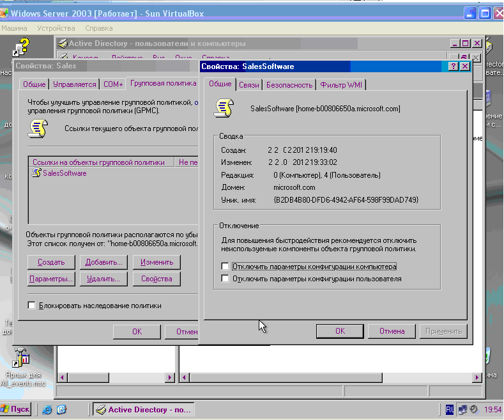Click the Добавить... button
This screenshot has width=504, height=420.
point(103,262)
